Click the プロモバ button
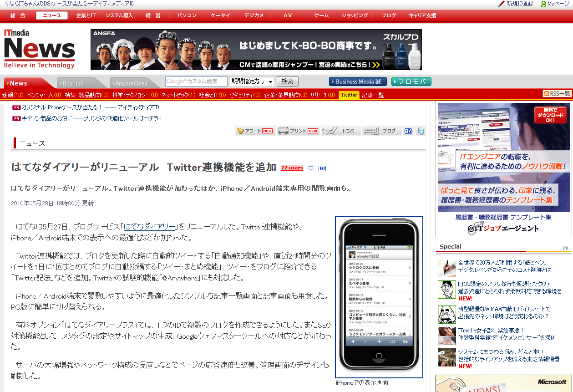This screenshot has height=392, width=573. (411, 81)
